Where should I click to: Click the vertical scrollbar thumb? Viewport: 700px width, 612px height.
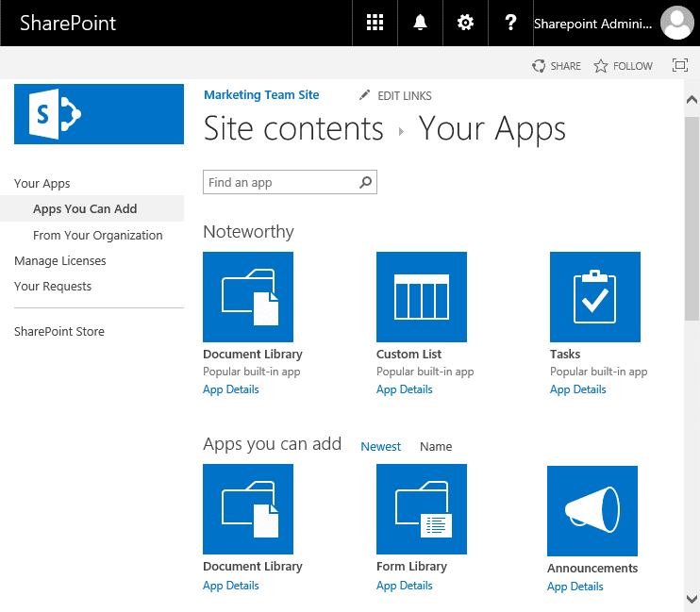point(692,218)
